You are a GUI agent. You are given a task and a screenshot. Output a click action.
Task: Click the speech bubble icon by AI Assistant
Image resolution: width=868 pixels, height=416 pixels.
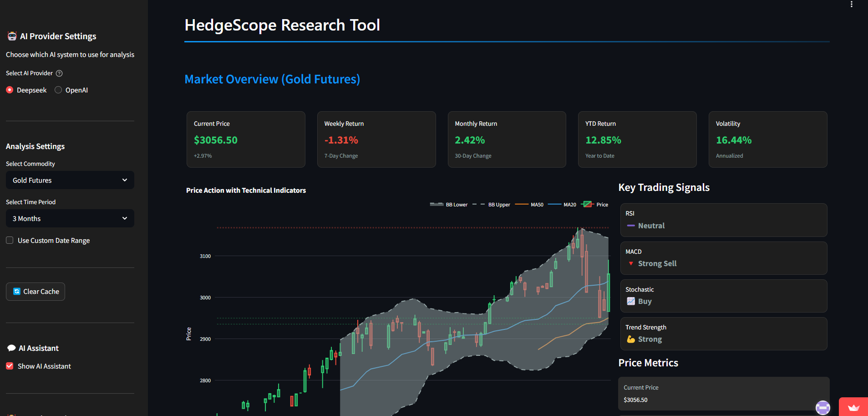point(11,348)
